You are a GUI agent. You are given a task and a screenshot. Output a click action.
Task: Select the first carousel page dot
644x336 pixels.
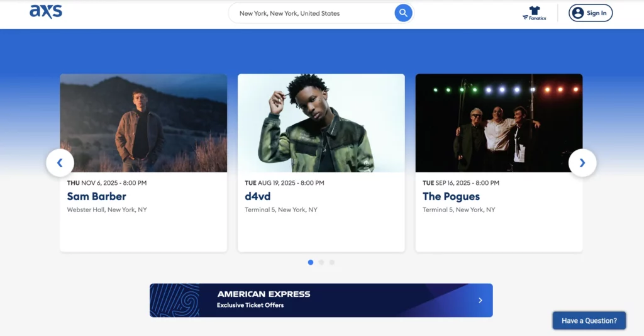(x=311, y=262)
